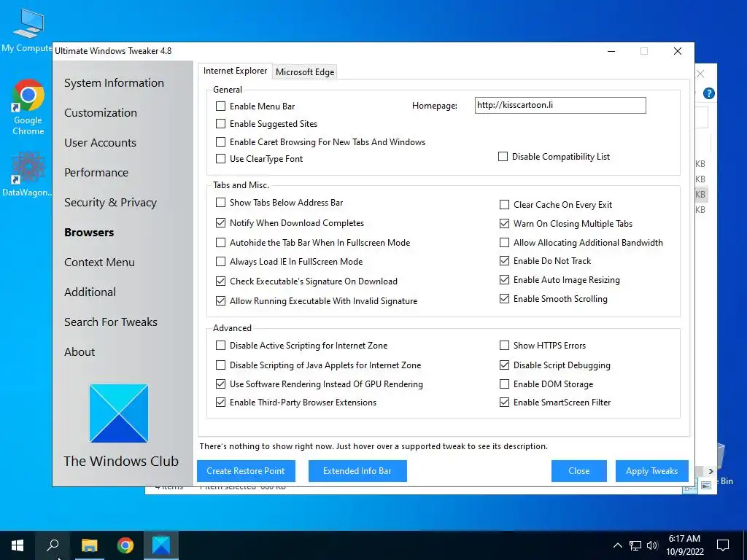747x560 pixels.
Task: Check Disable Active Scripting for Internet Zone
Action: (220, 345)
